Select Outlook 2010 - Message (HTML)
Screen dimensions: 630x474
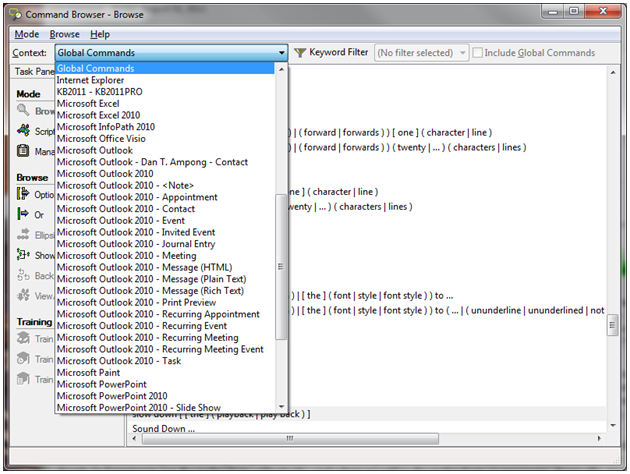click(165, 267)
